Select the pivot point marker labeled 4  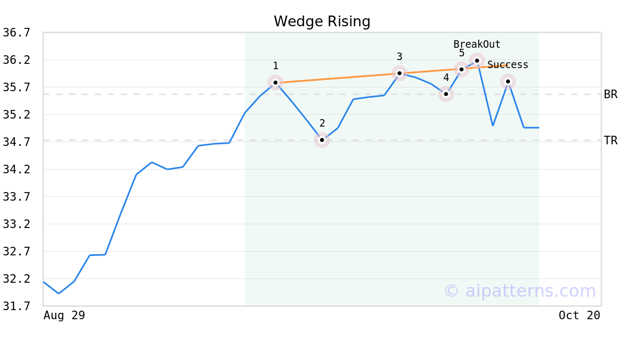(446, 94)
